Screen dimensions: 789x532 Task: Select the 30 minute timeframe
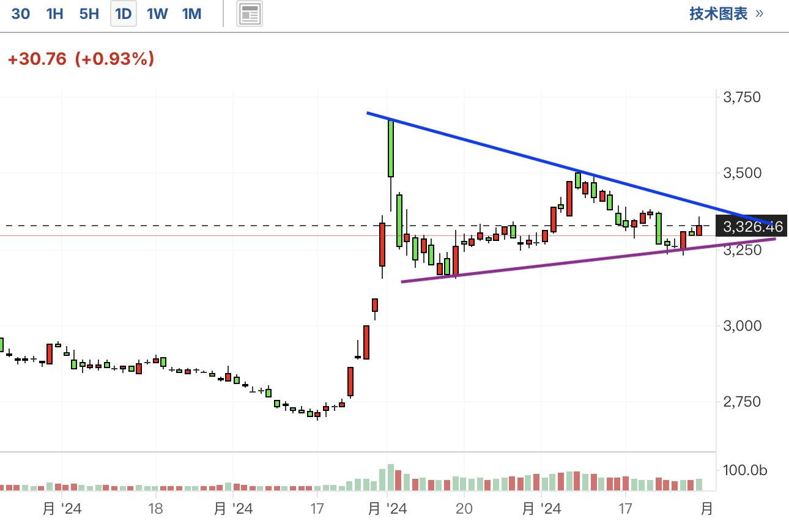click(x=21, y=13)
